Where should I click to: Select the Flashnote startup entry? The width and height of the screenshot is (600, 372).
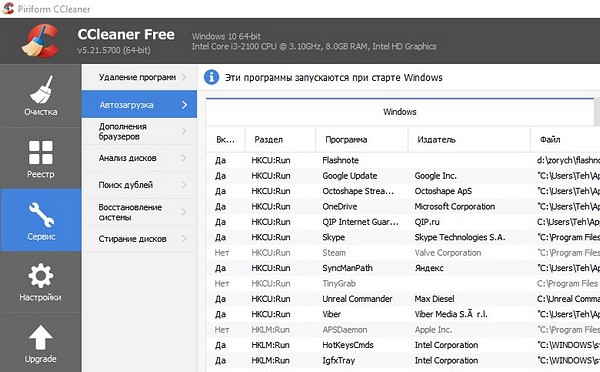tap(403, 160)
